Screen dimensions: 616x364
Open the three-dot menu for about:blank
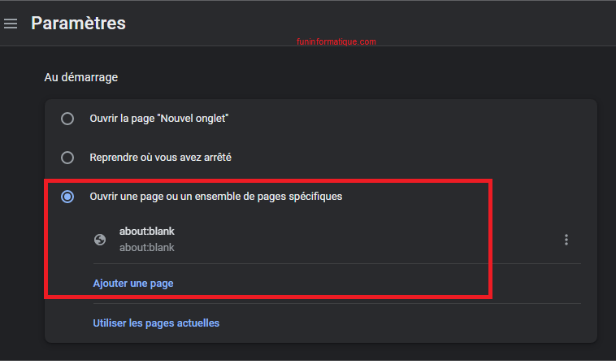tap(566, 240)
